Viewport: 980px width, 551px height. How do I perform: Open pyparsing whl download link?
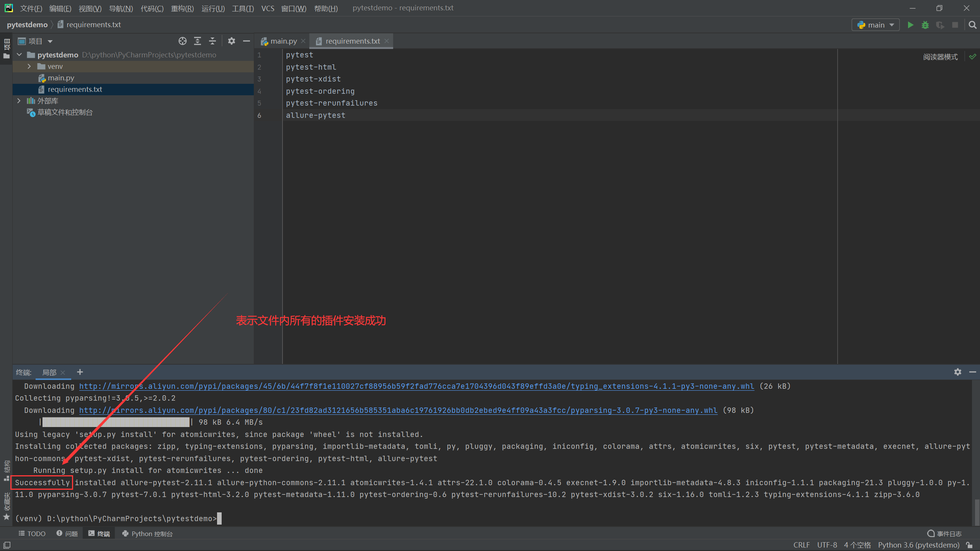398,410
